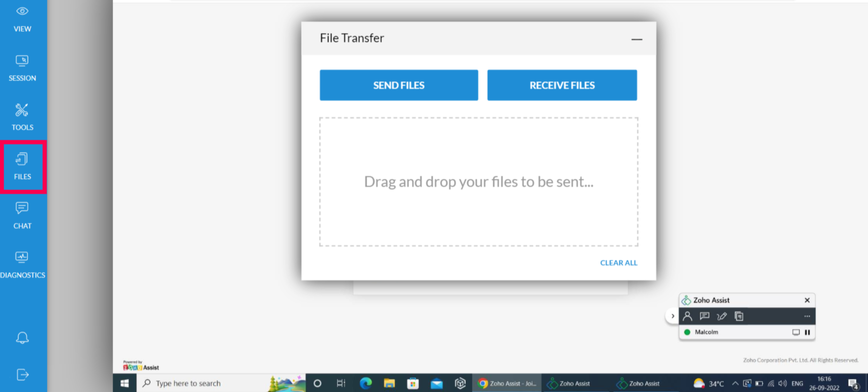Click the RECEIVE FILES button
Screen dimensions: 868x392
tap(562, 85)
